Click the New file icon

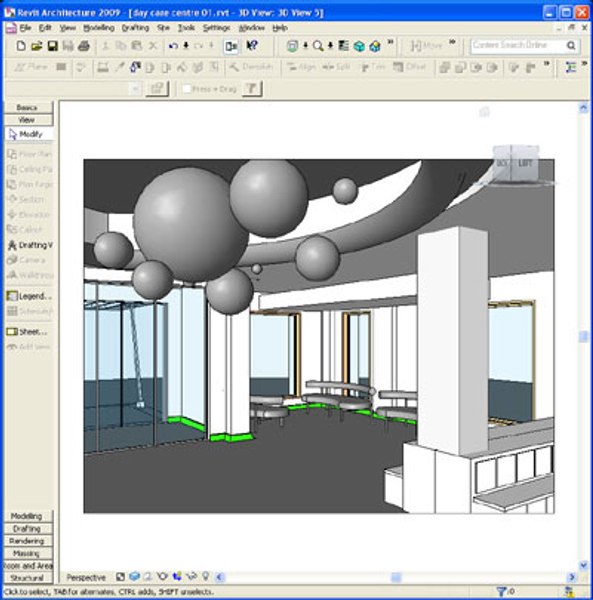[x=21, y=46]
